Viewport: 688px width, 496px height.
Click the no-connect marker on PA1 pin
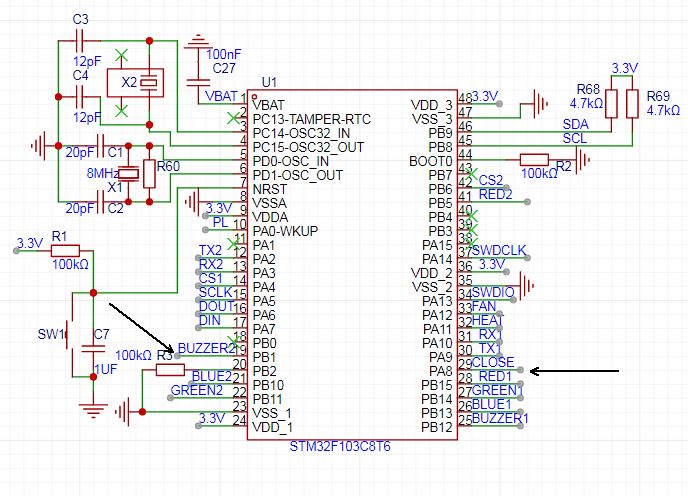tap(233, 244)
